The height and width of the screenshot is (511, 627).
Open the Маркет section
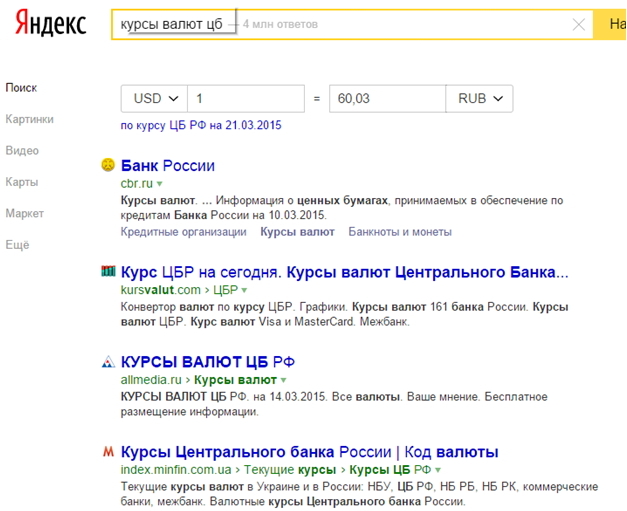click(24, 214)
